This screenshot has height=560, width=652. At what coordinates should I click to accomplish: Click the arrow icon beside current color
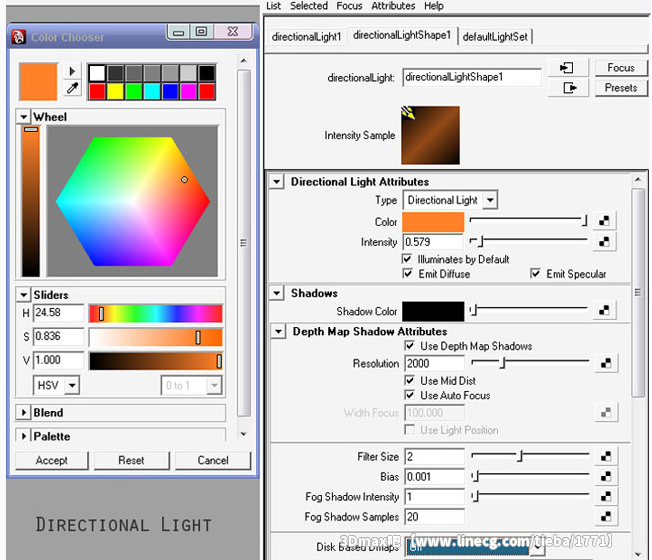click(72, 71)
